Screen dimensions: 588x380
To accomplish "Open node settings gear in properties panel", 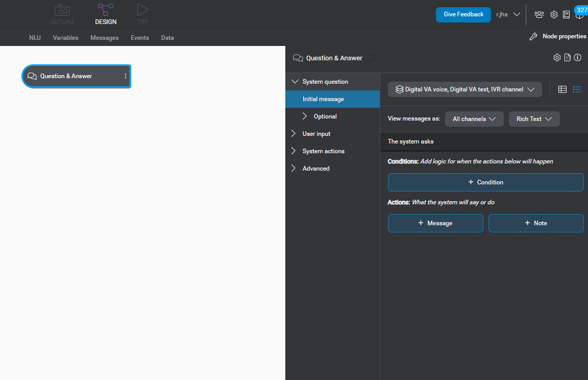I will pos(557,58).
